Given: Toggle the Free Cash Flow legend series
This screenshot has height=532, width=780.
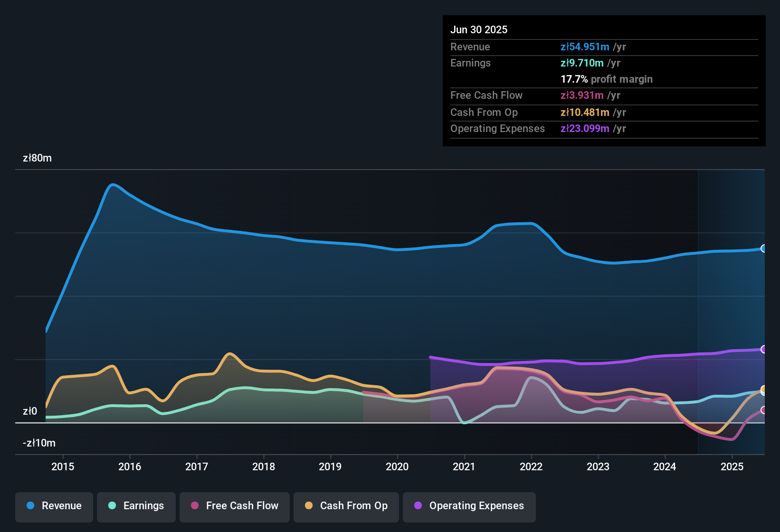Looking at the screenshot, I should pyautogui.click(x=235, y=506).
